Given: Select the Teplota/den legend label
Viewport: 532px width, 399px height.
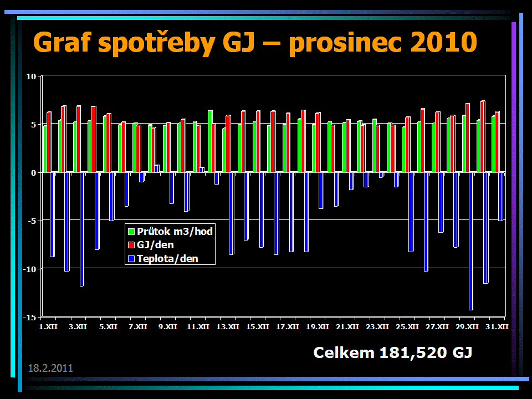Looking at the screenshot, I should (167, 259).
